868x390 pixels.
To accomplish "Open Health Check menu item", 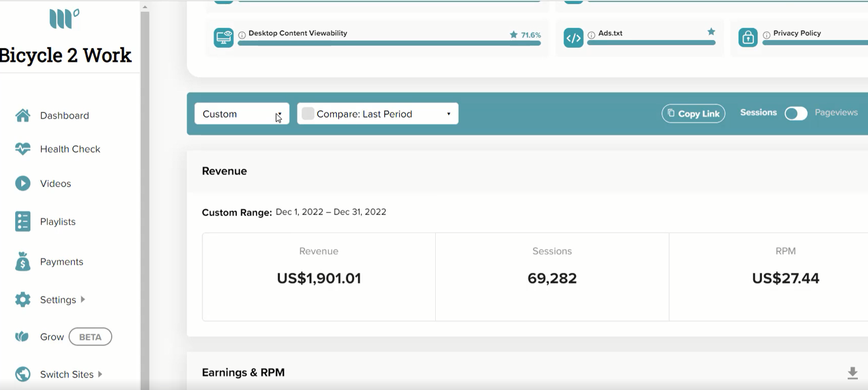I will (70, 149).
